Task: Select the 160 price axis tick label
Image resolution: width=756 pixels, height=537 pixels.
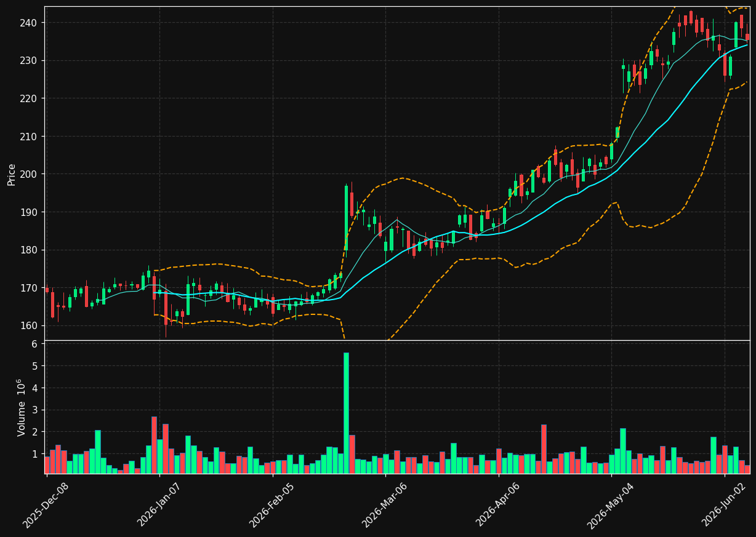Action: click(29, 325)
